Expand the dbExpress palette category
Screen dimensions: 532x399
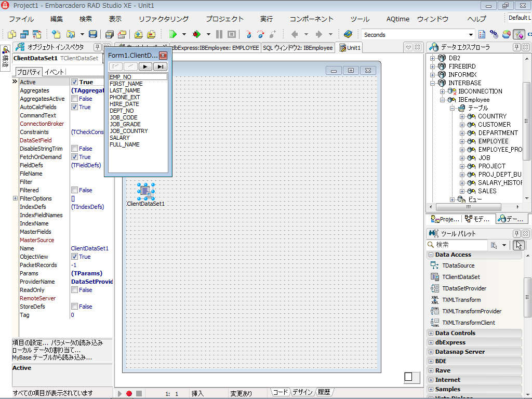click(x=431, y=343)
